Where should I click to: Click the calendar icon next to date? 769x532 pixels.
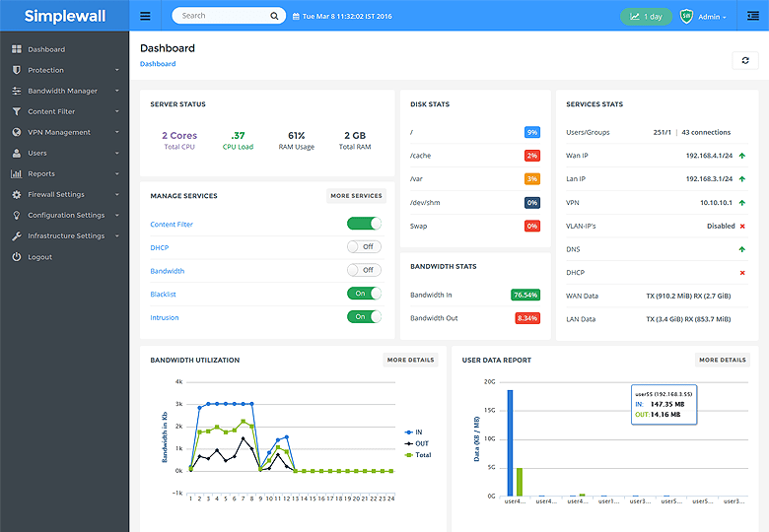(x=296, y=16)
